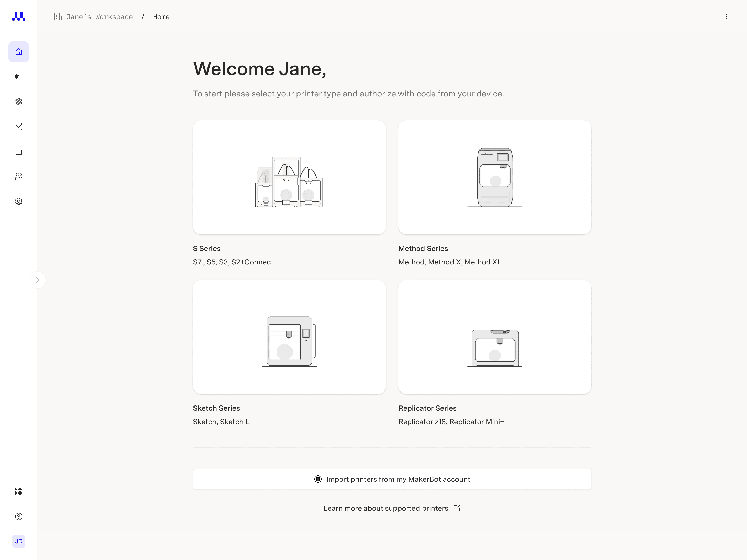Open the stacked library icon in sidebar
This screenshot has height=560, width=747.
point(19,151)
